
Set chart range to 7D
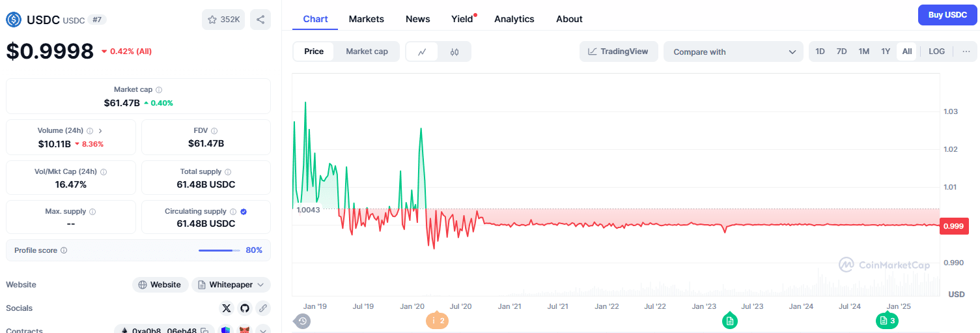tap(841, 51)
